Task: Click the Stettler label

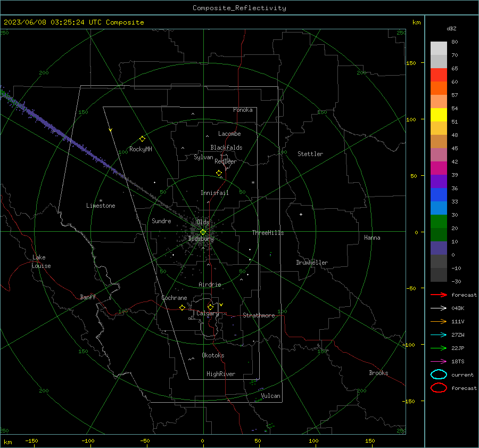Action: [310, 154]
